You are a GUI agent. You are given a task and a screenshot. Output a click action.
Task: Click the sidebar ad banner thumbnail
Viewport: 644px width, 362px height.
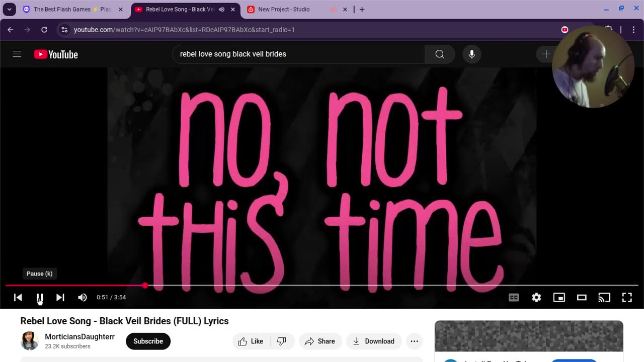point(529,336)
